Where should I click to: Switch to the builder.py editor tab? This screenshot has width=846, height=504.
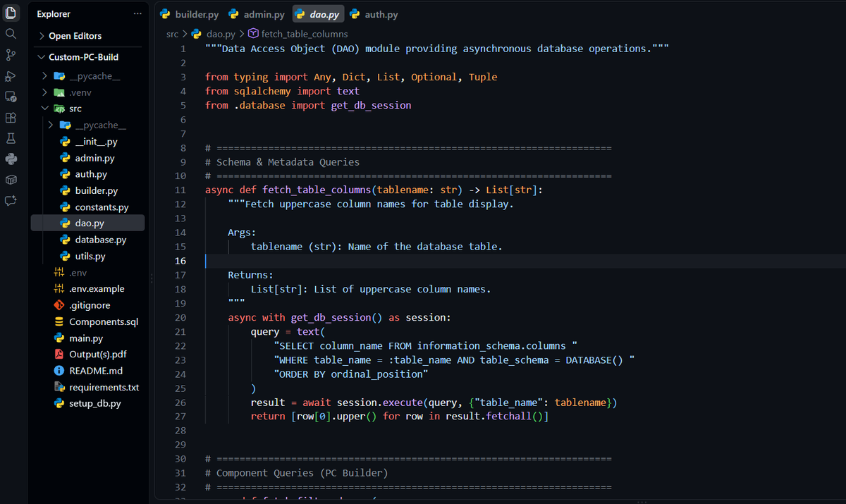pyautogui.click(x=189, y=14)
